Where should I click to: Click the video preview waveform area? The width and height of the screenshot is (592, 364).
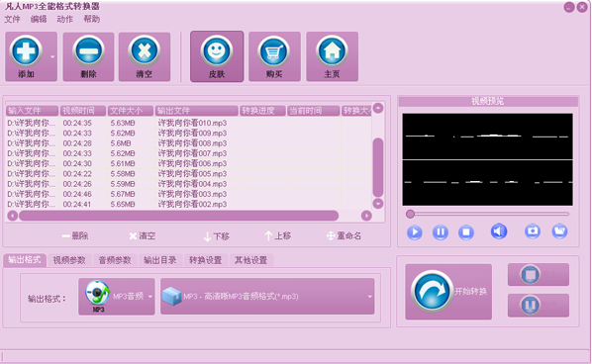[x=487, y=159]
